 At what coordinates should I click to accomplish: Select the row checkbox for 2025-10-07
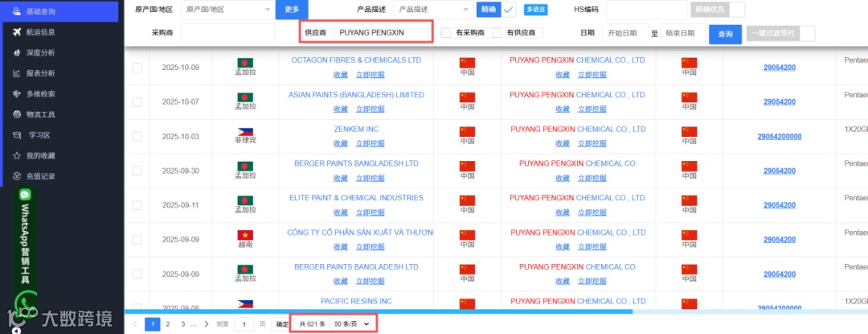(137, 102)
